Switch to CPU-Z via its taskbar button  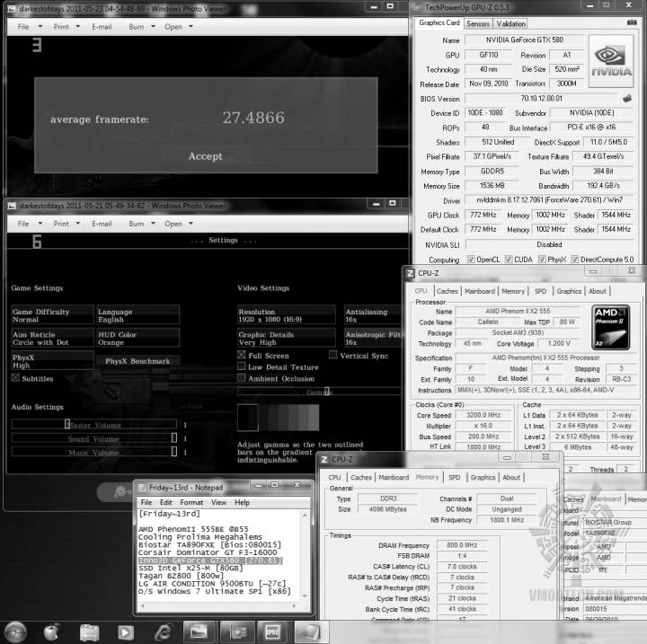pyautogui.click(x=273, y=632)
